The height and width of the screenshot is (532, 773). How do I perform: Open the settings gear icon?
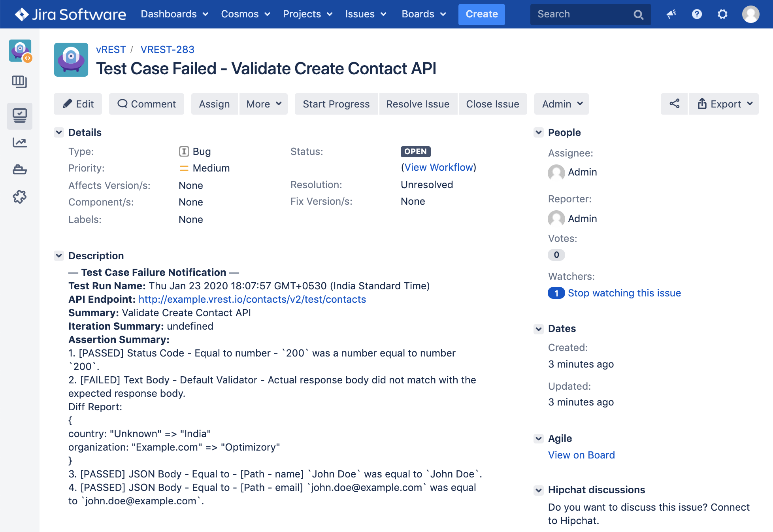pos(722,14)
